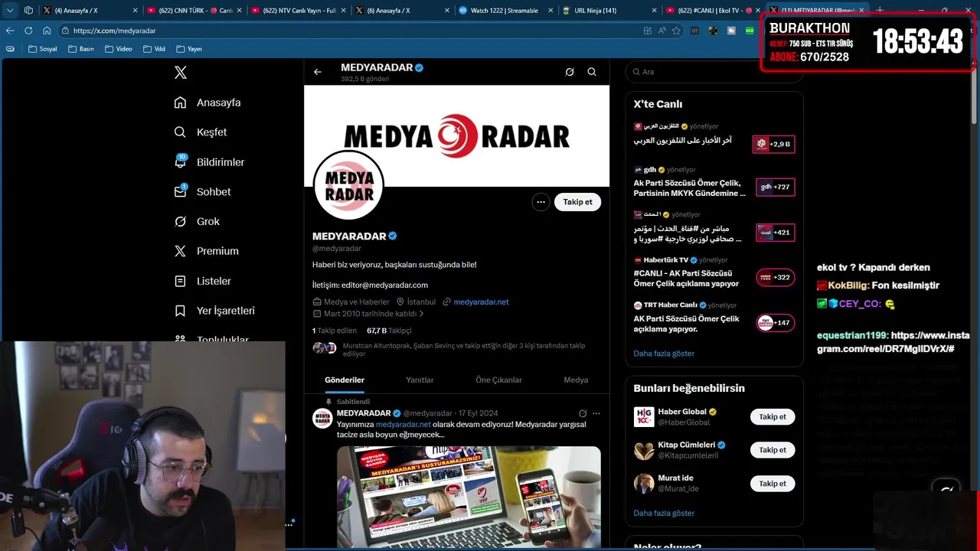Viewport: 980px width, 551px height.
Task: Join الحدث live broadcast with +421
Action: (x=775, y=233)
